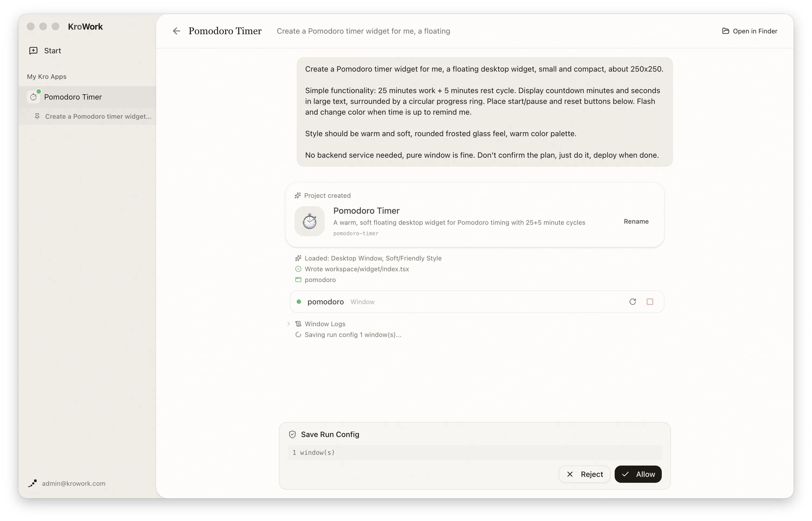
Task: Reject the Save Run Config request
Action: pos(584,474)
